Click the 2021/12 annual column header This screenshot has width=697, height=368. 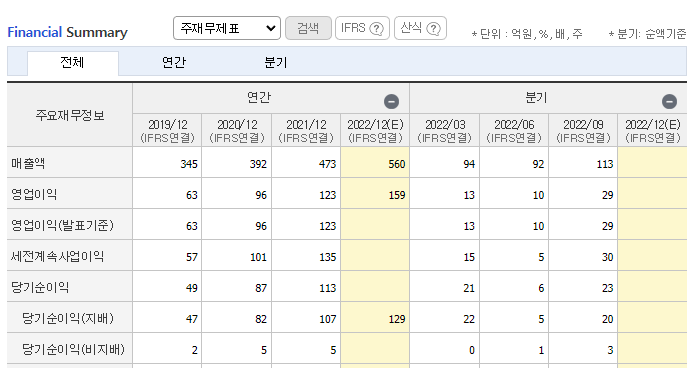pos(306,131)
